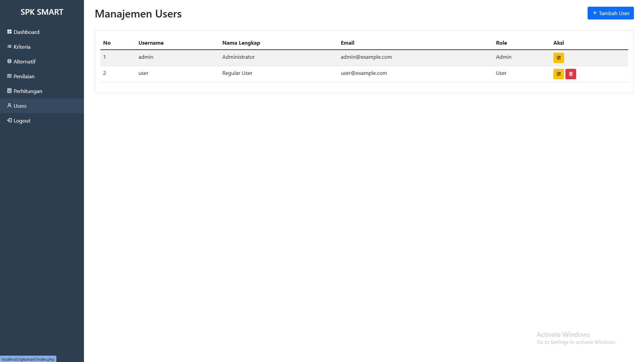The width and height of the screenshot is (644, 362).
Task: Click the No column header
Action: click(107, 43)
